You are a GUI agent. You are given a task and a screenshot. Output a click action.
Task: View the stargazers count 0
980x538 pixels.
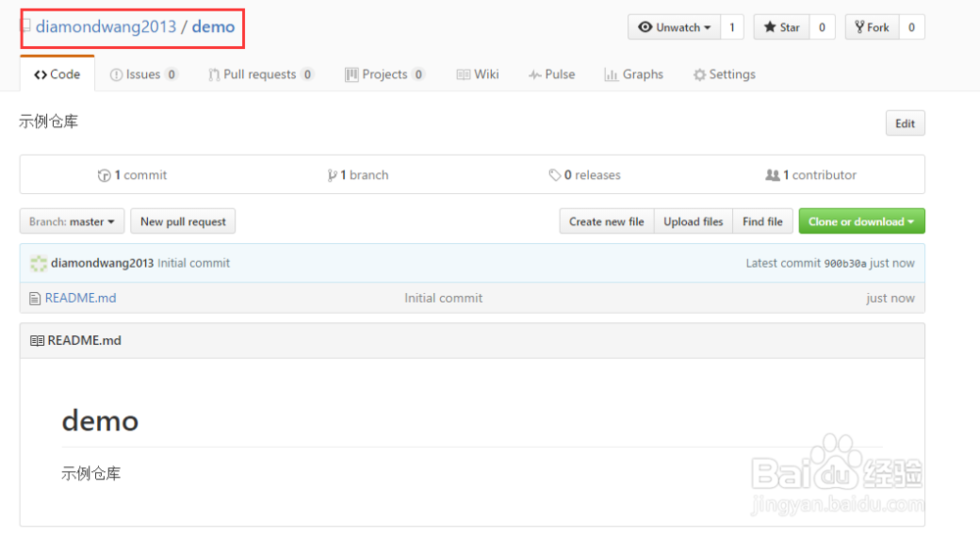coord(822,27)
